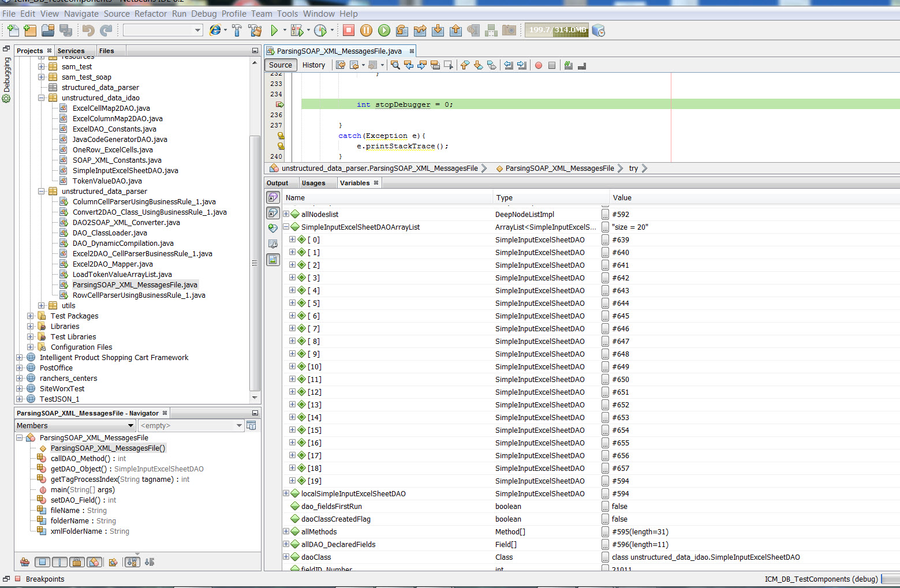This screenshot has height=588, width=900.
Task: Switch to the Output tab
Action: (277, 183)
